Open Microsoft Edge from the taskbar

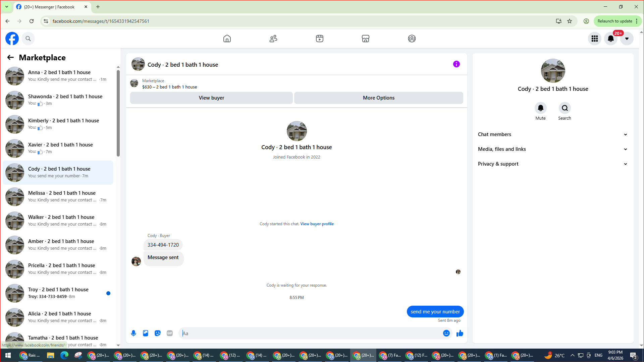[x=64, y=355]
